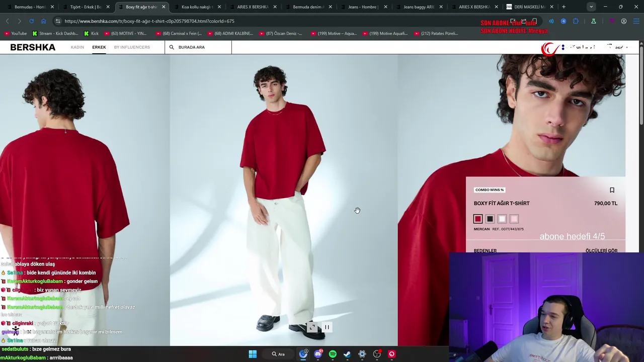644x362 pixels.
Task: Open the ERKEK section
Action: (x=99, y=47)
